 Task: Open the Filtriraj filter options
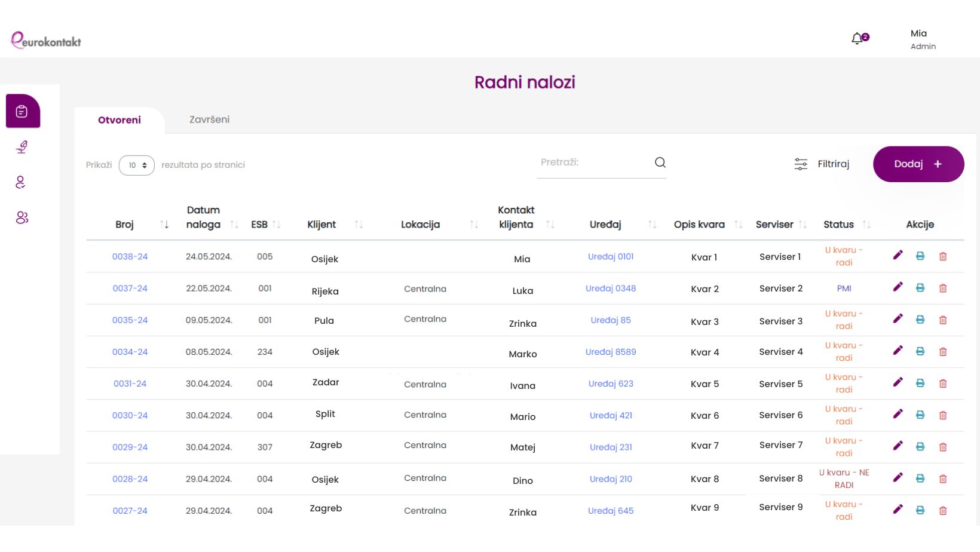[x=822, y=164]
